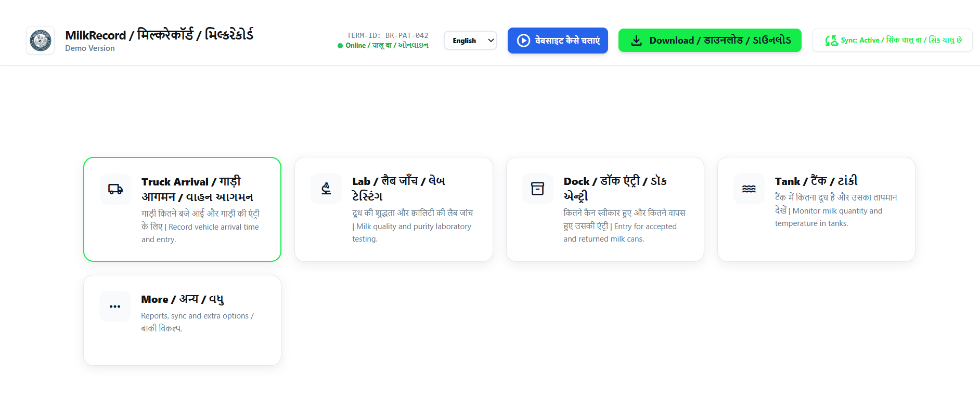The width and height of the screenshot is (980, 399).
Task: Open the Truck Arrival / गाड़ी आगमन card
Action: click(182, 209)
